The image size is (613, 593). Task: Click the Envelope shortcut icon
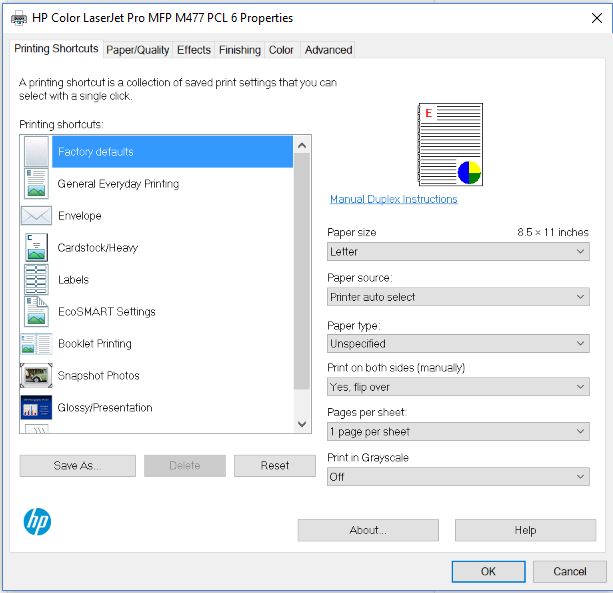tap(36, 216)
